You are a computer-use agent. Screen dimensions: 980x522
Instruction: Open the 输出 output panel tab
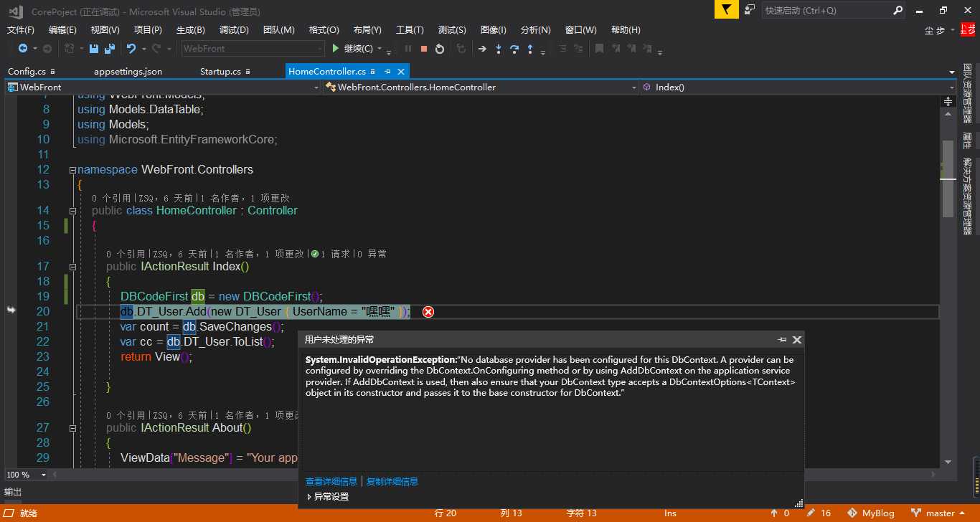13,492
